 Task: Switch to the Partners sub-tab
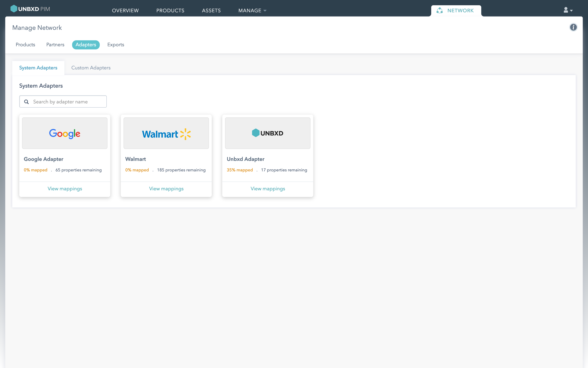55,45
